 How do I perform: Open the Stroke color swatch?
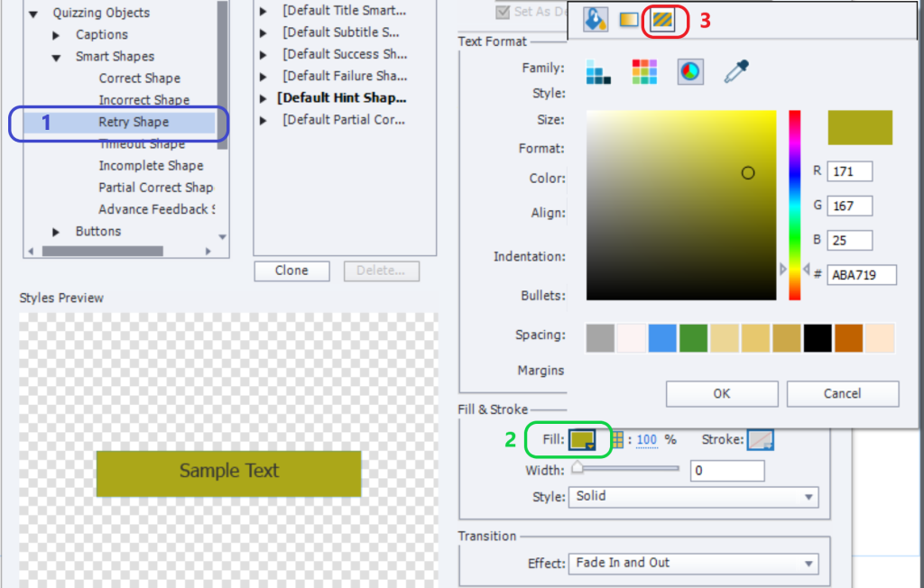(x=760, y=440)
